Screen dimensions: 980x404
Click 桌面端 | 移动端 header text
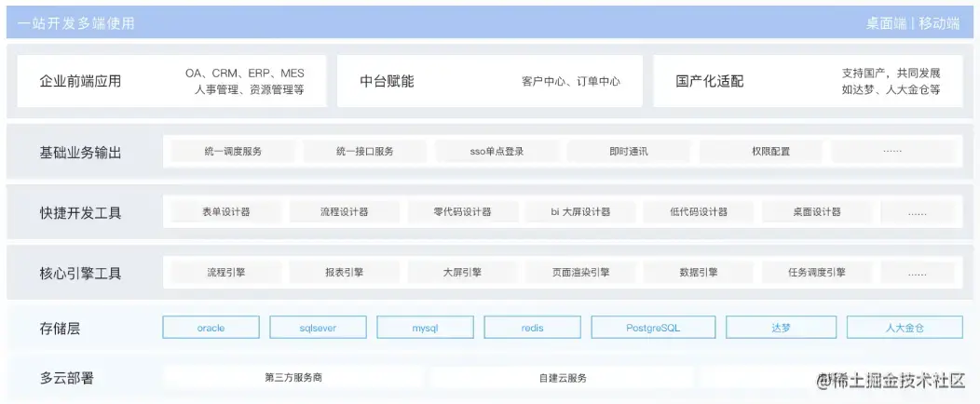click(x=913, y=23)
